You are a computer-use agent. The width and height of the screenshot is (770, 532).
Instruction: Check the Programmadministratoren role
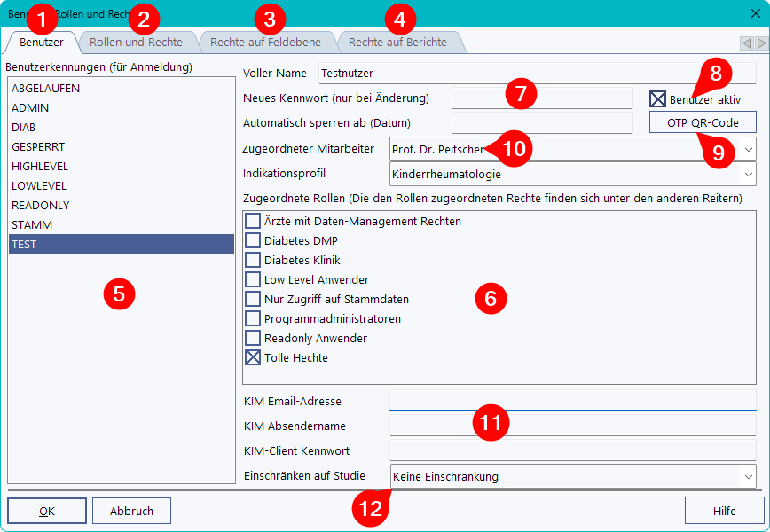(253, 318)
